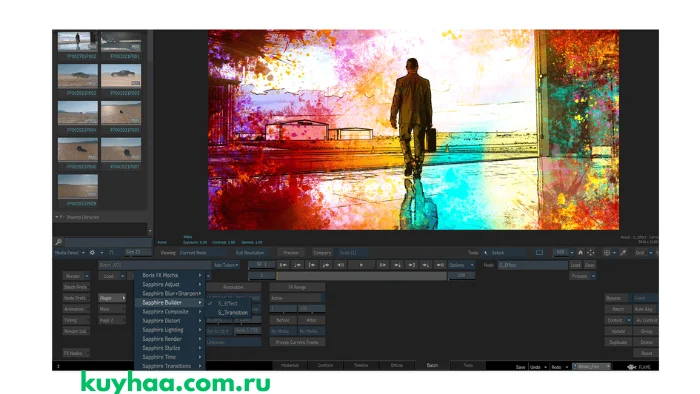Click the rectangular viewport layout icon
Image resolution: width=700 pixels, height=394 pixels.
(539, 253)
